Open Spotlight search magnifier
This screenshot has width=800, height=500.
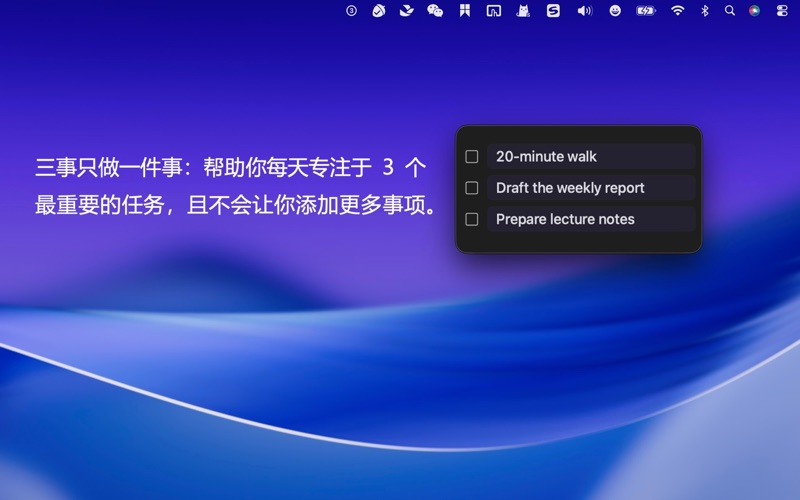click(x=730, y=11)
